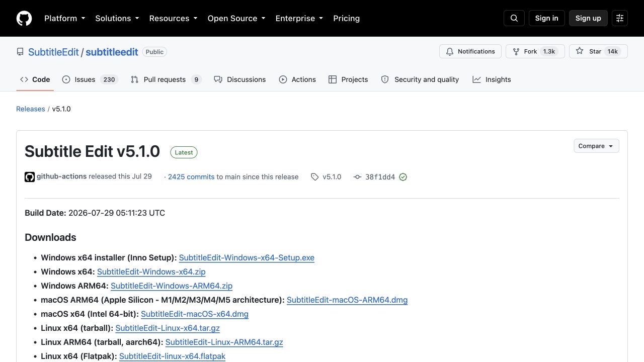Click the Star icon
Image resolution: width=644 pixels, height=362 pixels.
click(580, 51)
